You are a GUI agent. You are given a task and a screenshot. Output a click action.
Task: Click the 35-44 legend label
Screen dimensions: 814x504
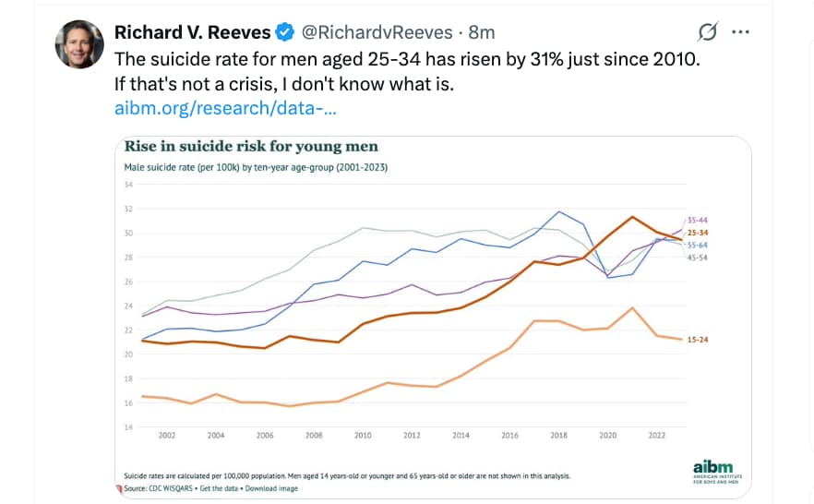698,221
